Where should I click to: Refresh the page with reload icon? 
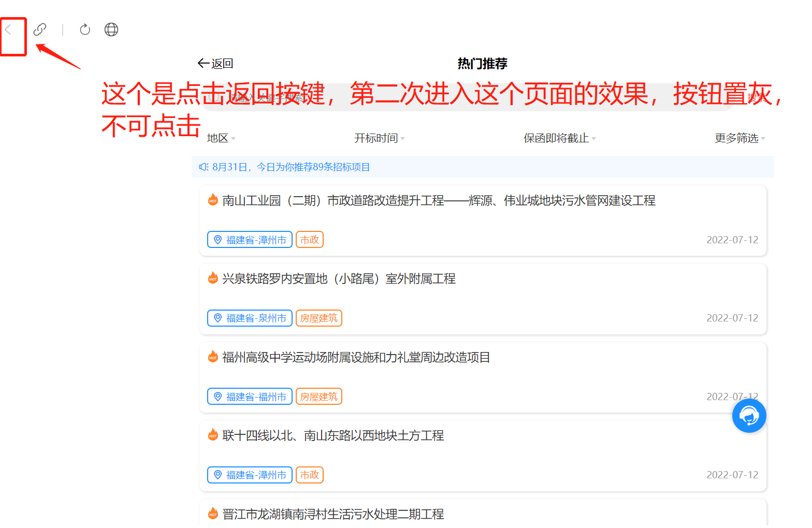point(85,30)
